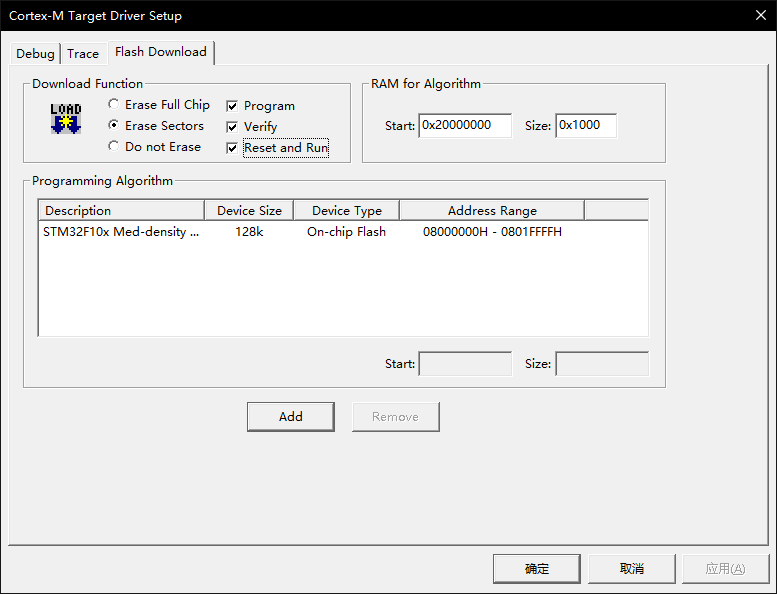Select the Flash Download tab
The height and width of the screenshot is (594, 777).
coord(161,52)
